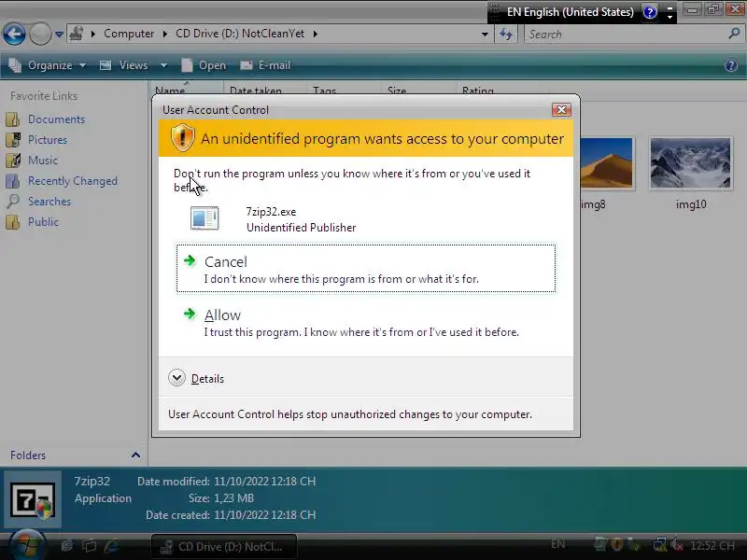Open the Organize menu

(48, 65)
